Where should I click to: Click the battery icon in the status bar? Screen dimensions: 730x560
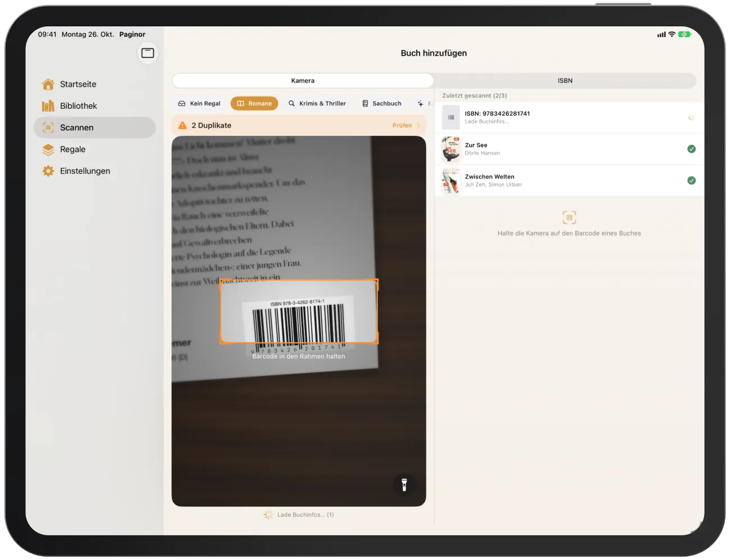pyautogui.click(x=685, y=34)
